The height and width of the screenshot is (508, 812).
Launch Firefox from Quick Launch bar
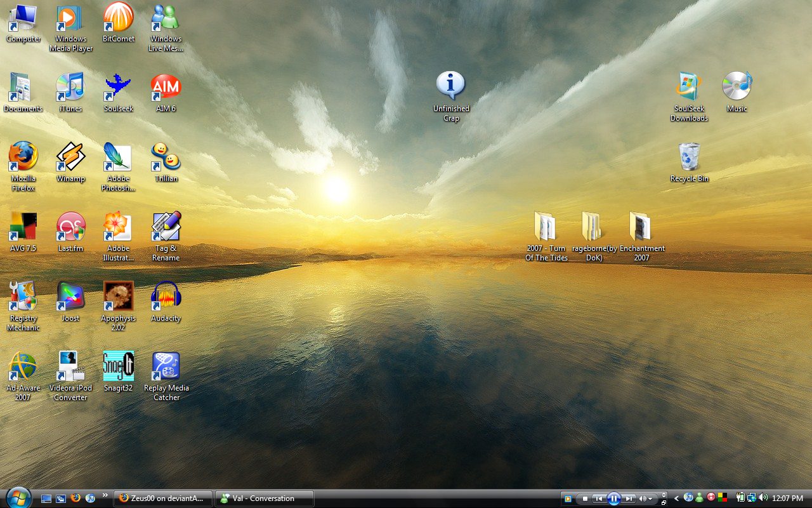75,498
